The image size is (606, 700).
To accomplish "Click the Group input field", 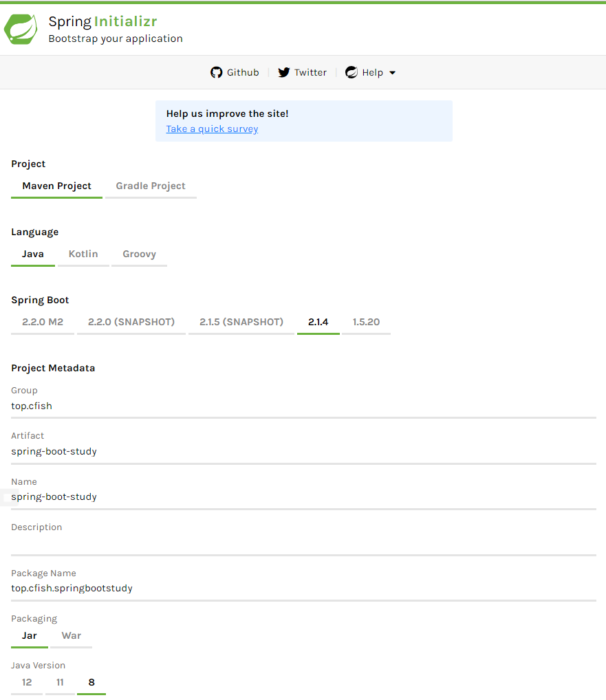I will pos(303,406).
